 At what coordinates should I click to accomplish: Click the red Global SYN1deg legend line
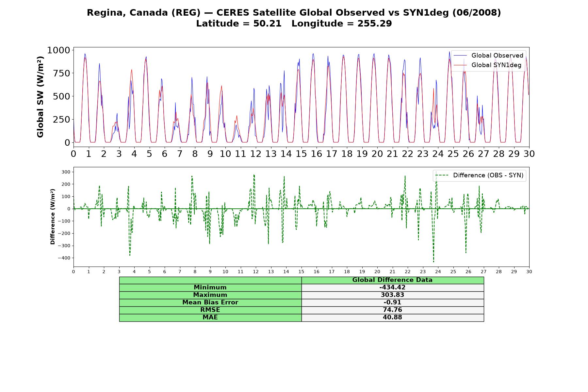point(460,65)
